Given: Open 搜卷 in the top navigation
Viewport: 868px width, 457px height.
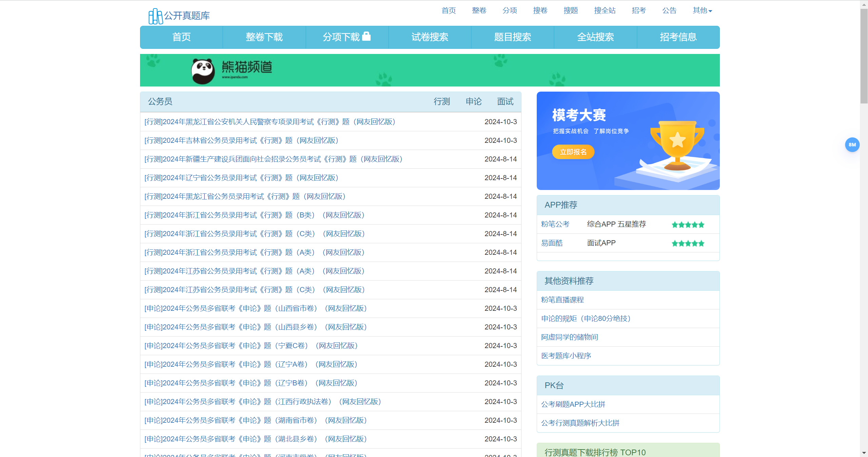Looking at the screenshot, I should click(x=540, y=11).
